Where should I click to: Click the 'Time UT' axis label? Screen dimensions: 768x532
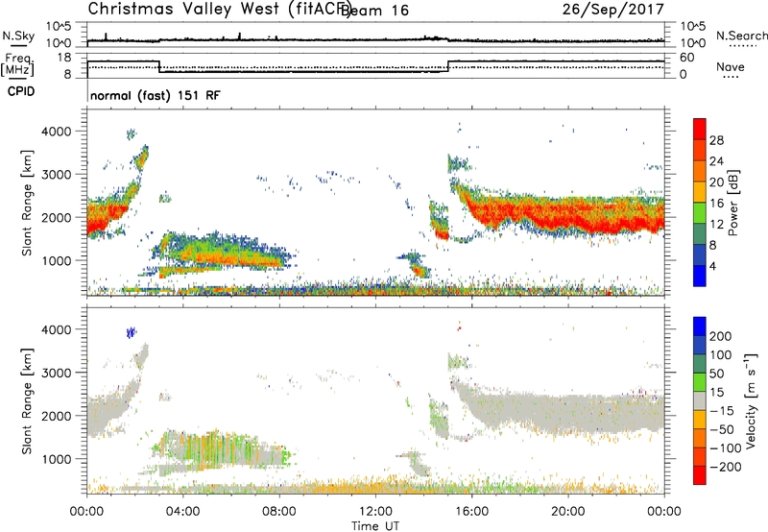tap(375, 525)
